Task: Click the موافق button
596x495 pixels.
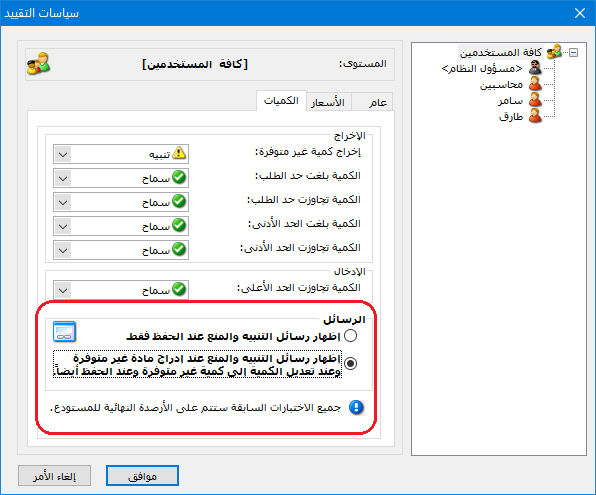Action: click(x=143, y=476)
